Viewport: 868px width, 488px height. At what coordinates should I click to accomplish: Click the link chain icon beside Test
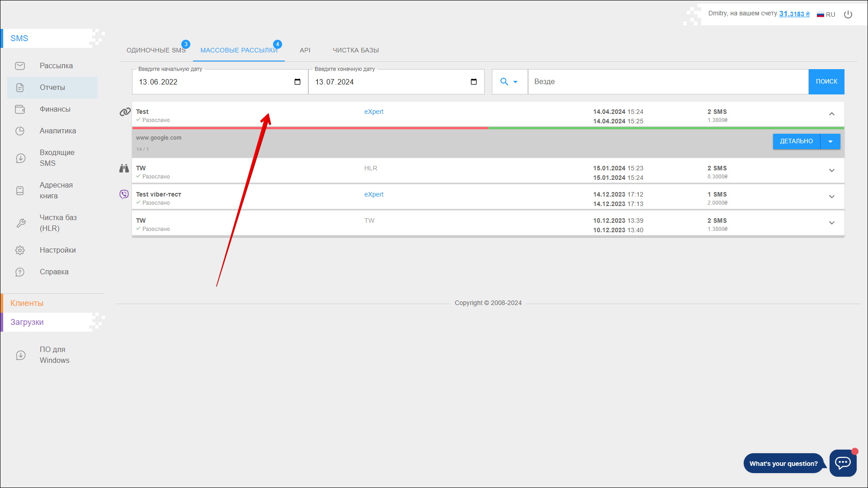(125, 112)
